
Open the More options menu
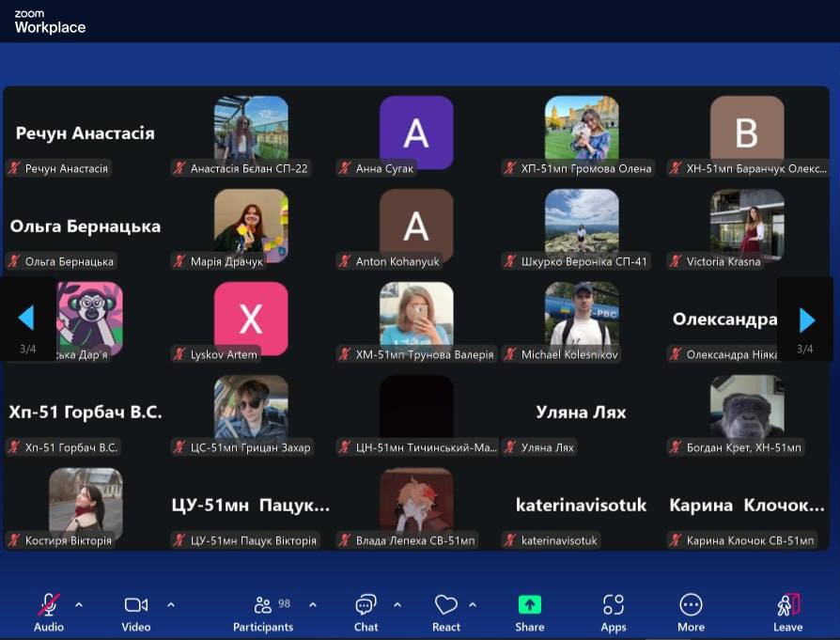coord(691,605)
